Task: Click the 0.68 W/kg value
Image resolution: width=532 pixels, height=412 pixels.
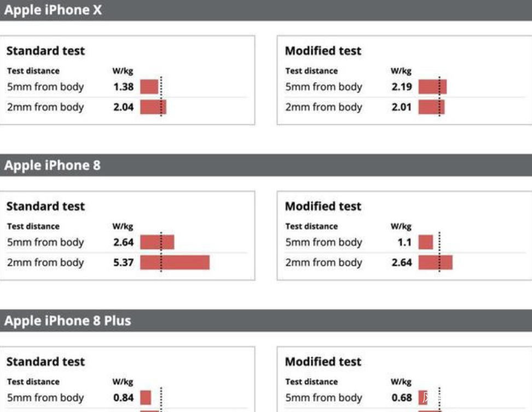Action: tap(402, 398)
